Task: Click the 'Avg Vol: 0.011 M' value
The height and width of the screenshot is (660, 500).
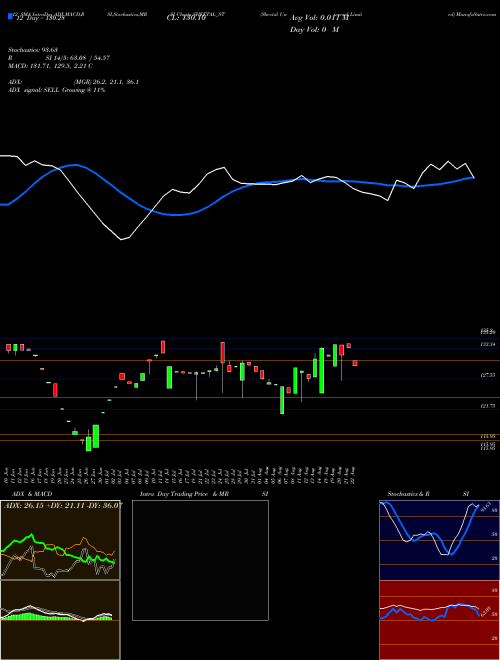Action: [319, 18]
